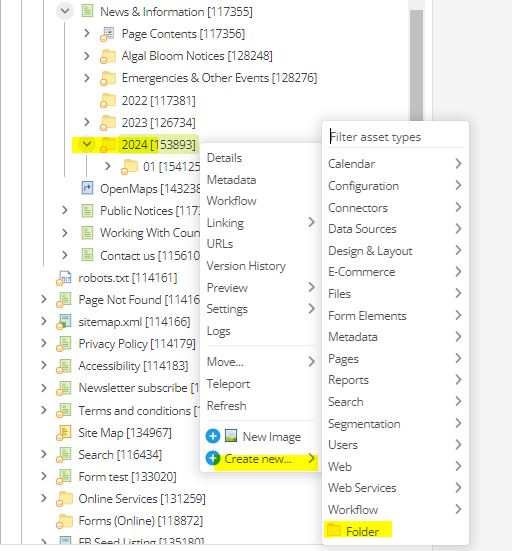Expand the 2023 folder in asset tree
The image size is (512, 551).
87,122
